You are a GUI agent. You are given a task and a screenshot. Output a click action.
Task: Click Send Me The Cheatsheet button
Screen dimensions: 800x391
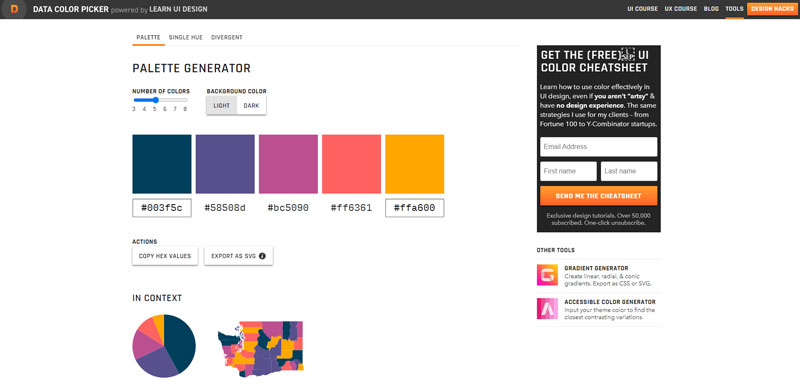click(598, 196)
